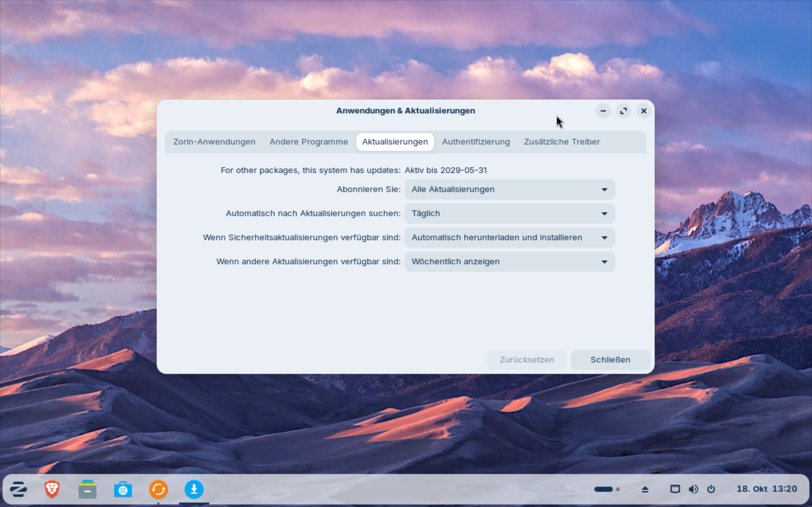The image size is (812, 507).
Task: Open the Wöchentlich anzeigen dropdown
Action: tap(509, 261)
